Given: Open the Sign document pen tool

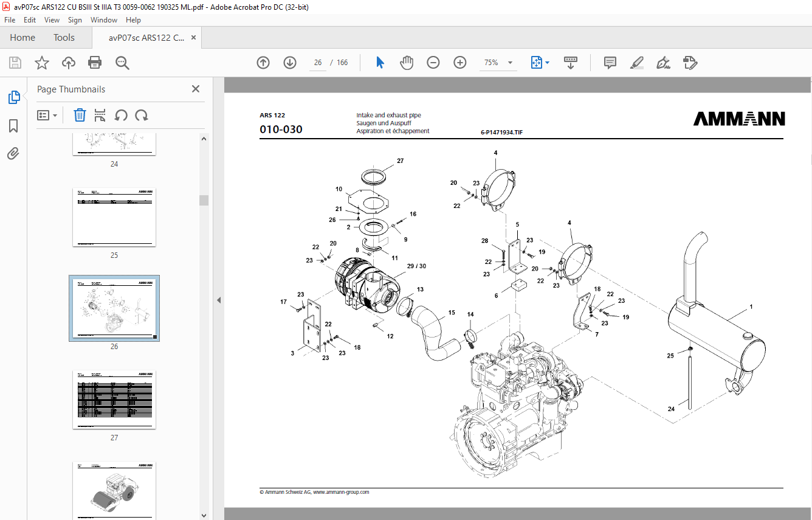Looking at the screenshot, I should pos(663,63).
